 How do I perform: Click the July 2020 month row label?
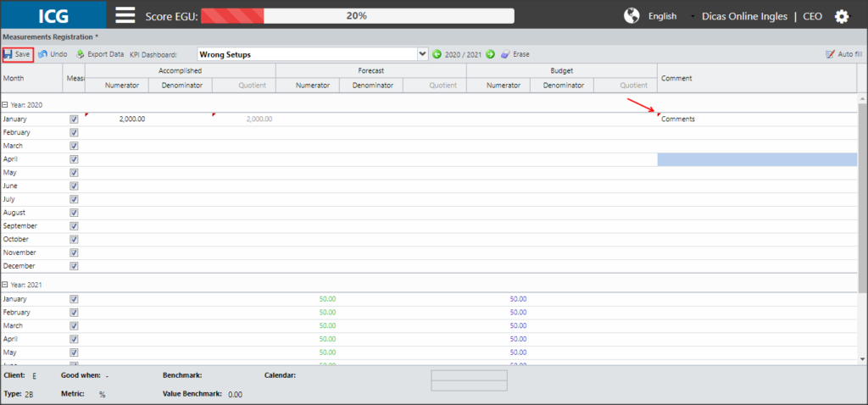click(x=8, y=199)
